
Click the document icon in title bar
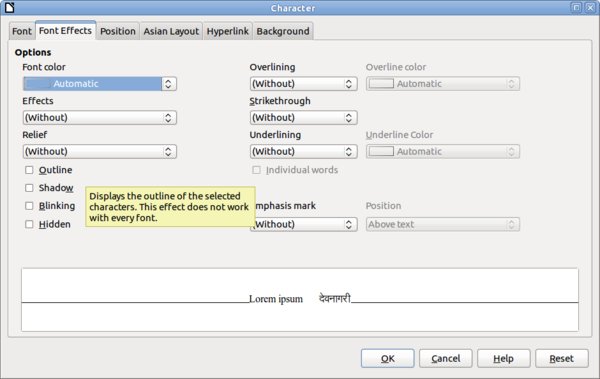coord(10,8)
